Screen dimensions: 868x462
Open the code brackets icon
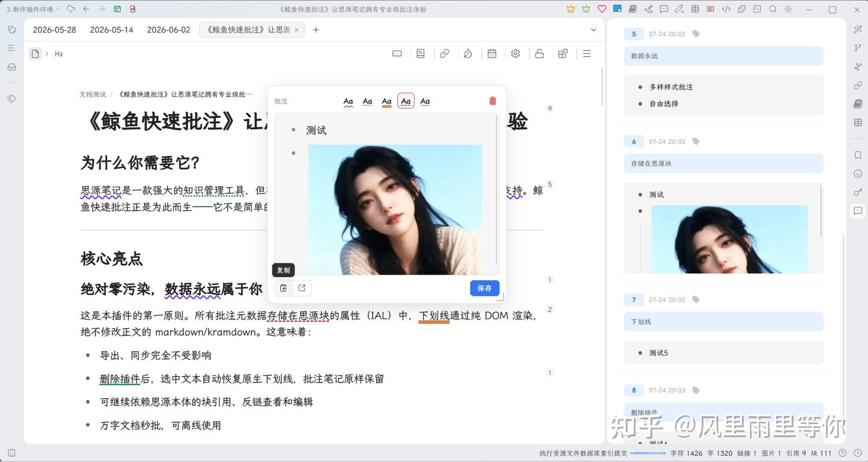click(726, 9)
